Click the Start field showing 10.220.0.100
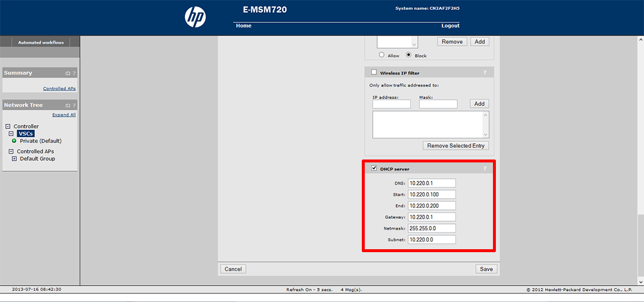 [x=432, y=194]
